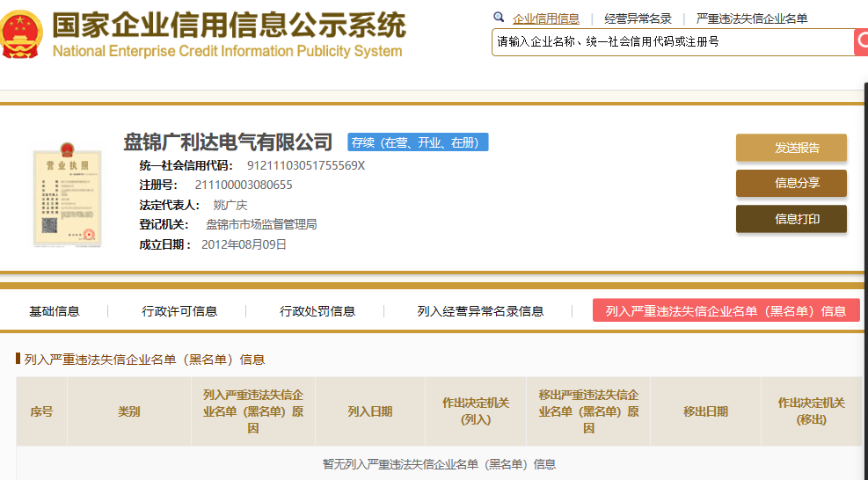
Task: Click the legal representative name 姚广庆
Action: coord(230,206)
